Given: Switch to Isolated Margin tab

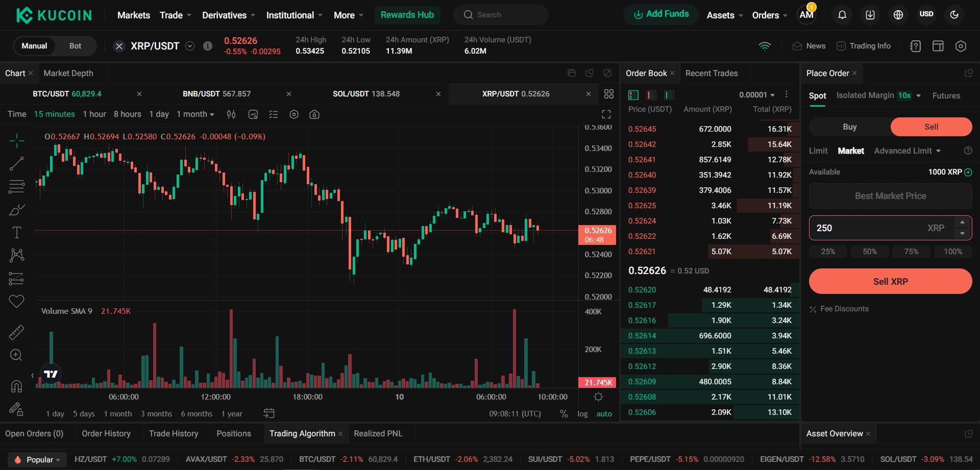Looking at the screenshot, I should [x=878, y=95].
